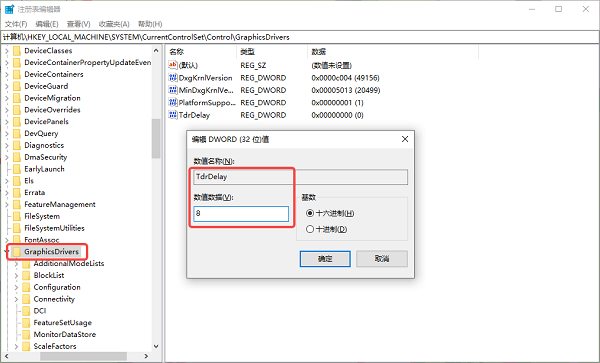Click the DxgKrnlVersion DWORD value icon
600x363 pixels.
pos(173,78)
